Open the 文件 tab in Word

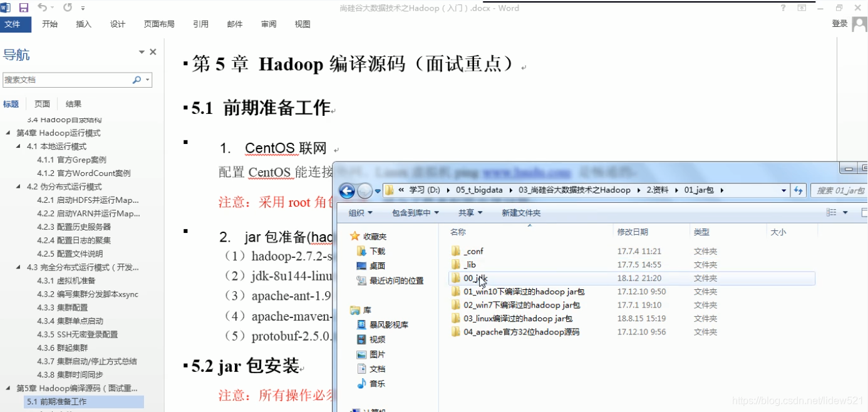[16, 24]
